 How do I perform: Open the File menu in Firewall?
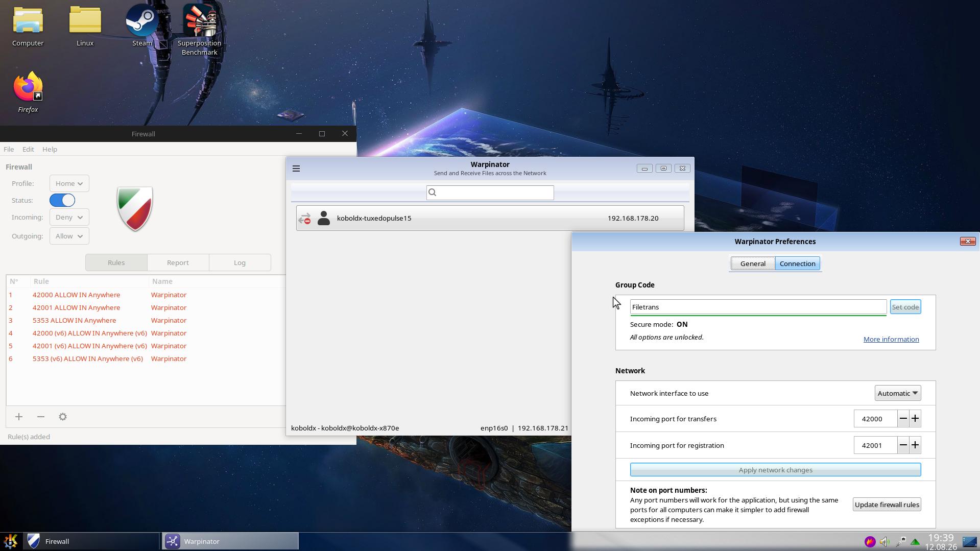click(x=9, y=149)
